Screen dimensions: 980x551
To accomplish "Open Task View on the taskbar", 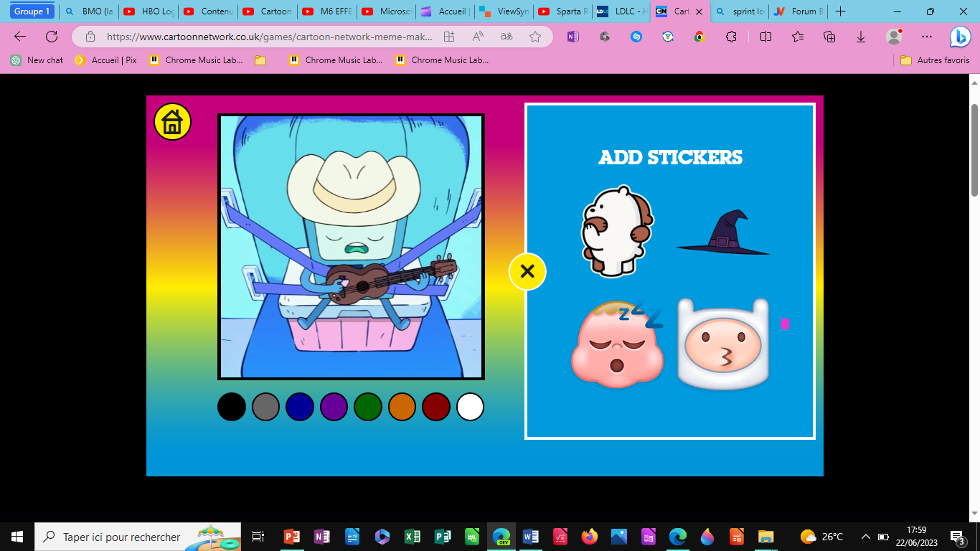I will [x=258, y=537].
